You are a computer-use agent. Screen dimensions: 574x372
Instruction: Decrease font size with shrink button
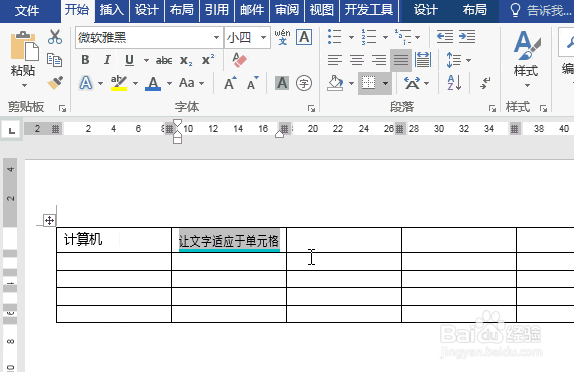coord(253,83)
